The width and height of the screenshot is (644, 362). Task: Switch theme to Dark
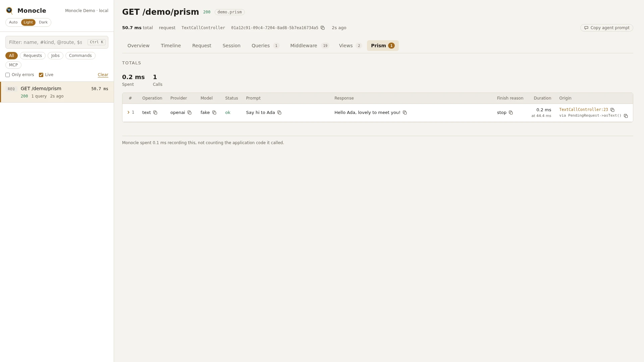tap(43, 22)
